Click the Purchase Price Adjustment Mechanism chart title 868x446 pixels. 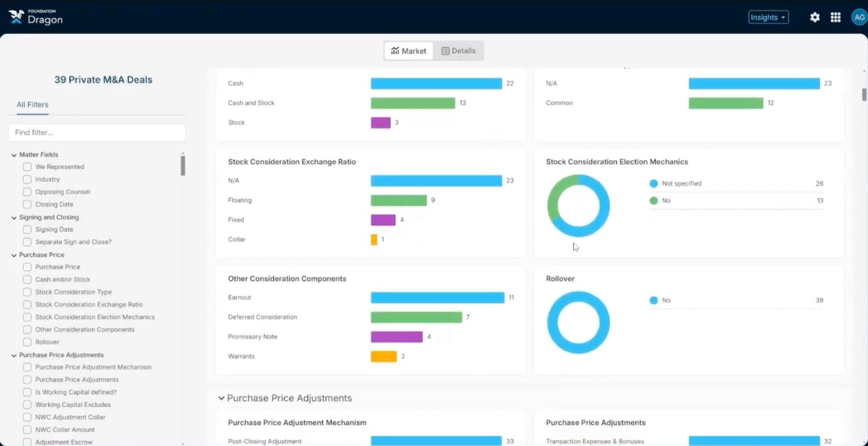point(297,423)
